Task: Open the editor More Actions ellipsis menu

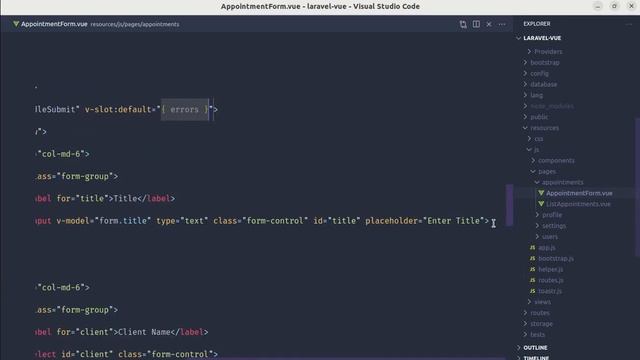Action: click(502, 24)
